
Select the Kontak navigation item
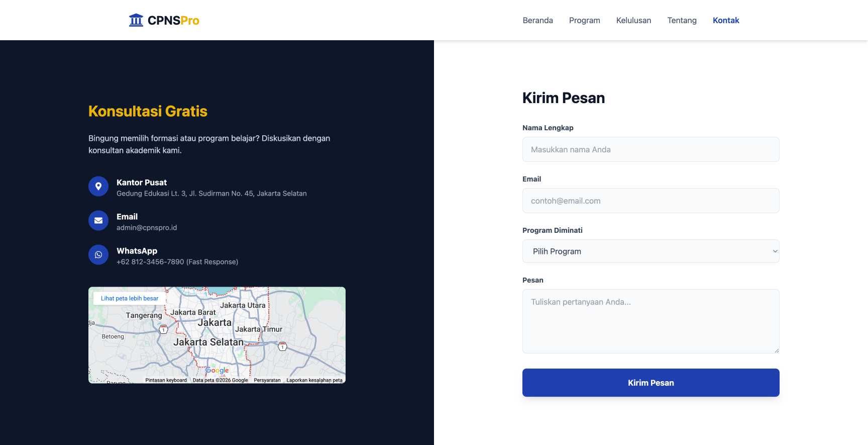[x=726, y=20]
